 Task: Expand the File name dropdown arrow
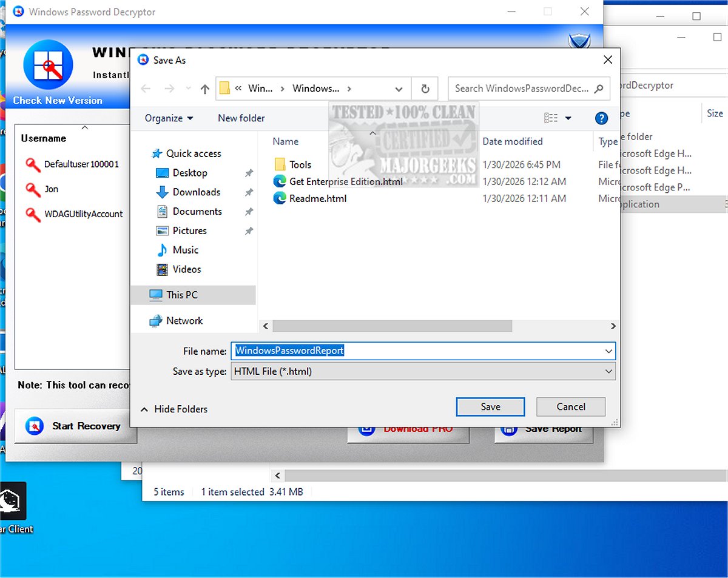click(x=608, y=351)
